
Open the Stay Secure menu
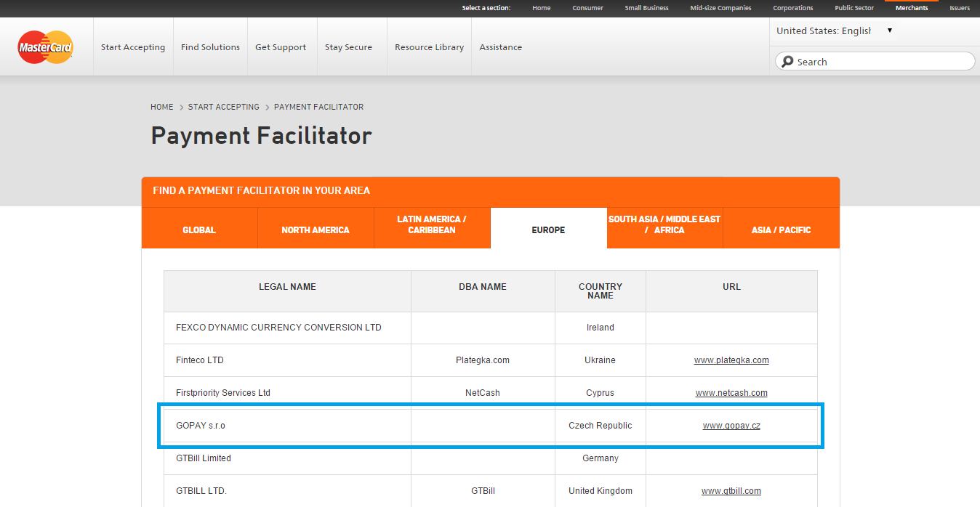coord(348,47)
